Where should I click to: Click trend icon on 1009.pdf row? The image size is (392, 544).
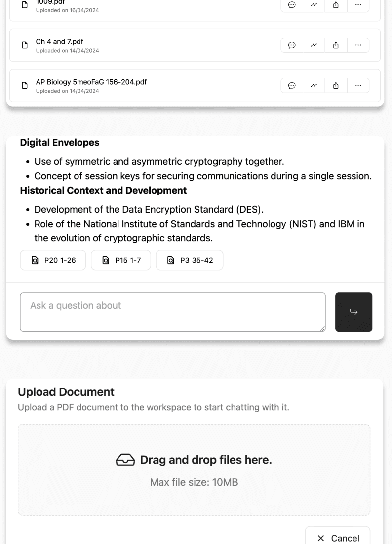pyautogui.click(x=314, y=5)
